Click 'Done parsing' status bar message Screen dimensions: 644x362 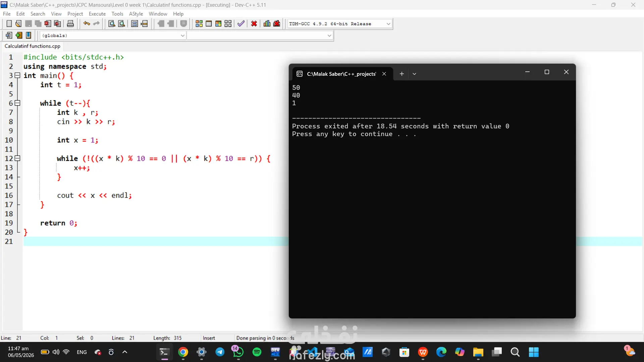[265, 338]
